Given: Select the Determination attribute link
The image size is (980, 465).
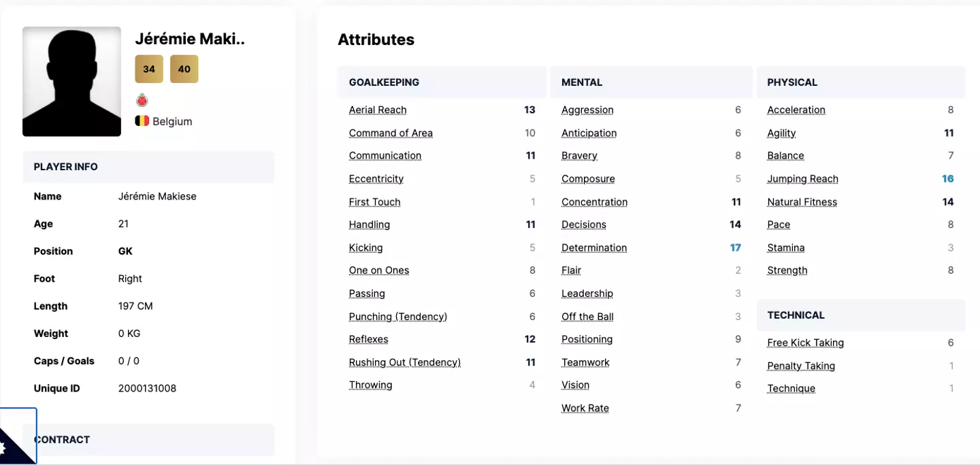Looking at the screenshot, I should pyautogui.click(x=594, y=248).
